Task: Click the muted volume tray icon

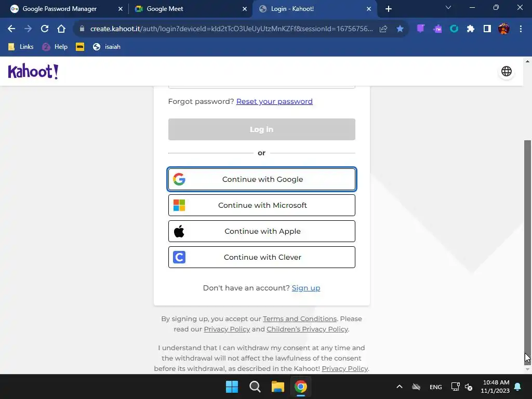Action: (x=469, y=387)
